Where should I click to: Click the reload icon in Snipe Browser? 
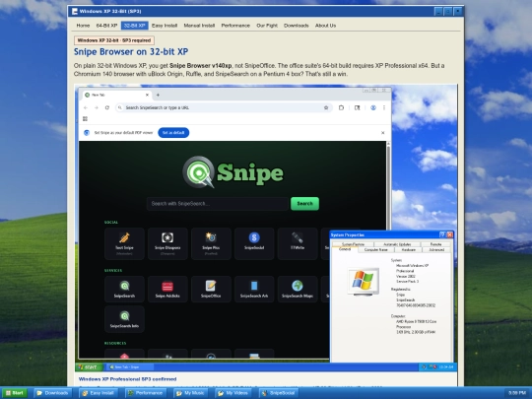(106, 107)
